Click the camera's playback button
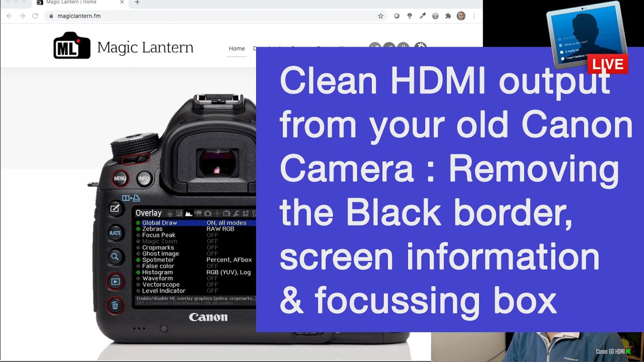This screenshot has width=644, height=362. pyautogui.click(x=115, y=282)
